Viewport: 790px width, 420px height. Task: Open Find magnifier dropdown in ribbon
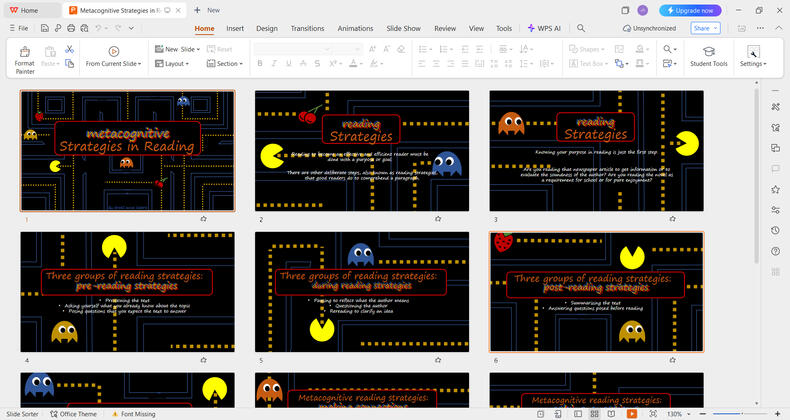tap(670, 49)
